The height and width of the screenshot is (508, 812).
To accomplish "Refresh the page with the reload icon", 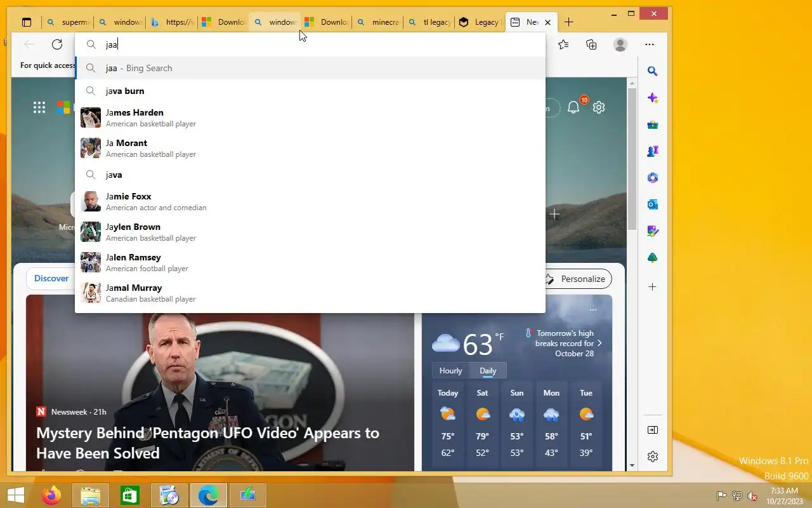I will click(57, 44).
